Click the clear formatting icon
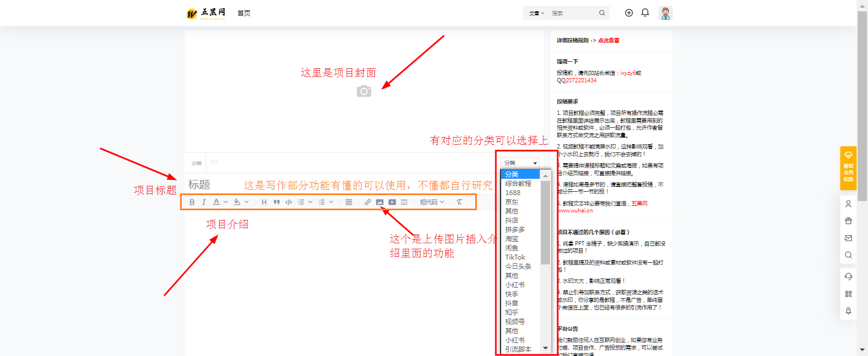This screenshot has height=356, width=868. click(x=459, y=202)
